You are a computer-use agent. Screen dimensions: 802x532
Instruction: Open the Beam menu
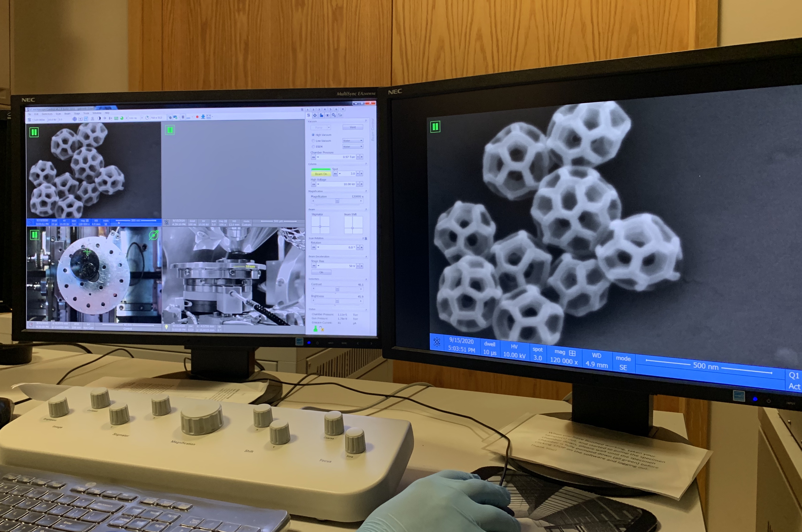coord(68,114)
